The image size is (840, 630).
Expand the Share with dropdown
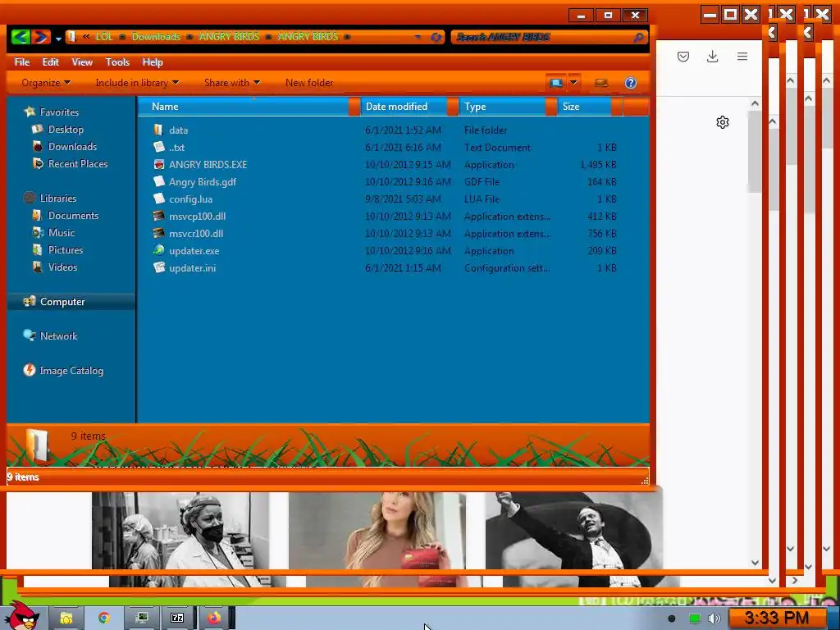[232, 83]
